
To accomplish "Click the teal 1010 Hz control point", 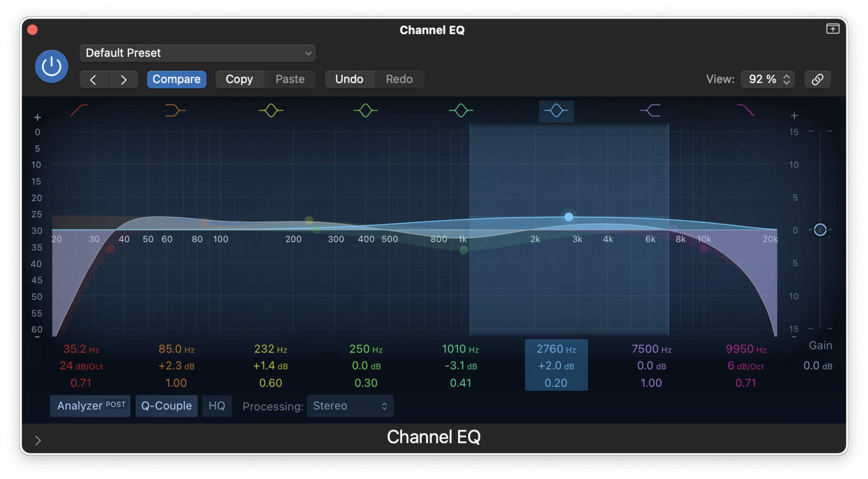I will coord(463,250).
